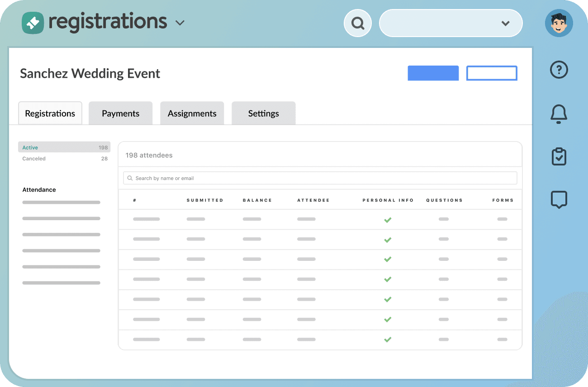Click the blue primary action button
Viewport: 588px width, 387px height.
click(x=433, y=73)
